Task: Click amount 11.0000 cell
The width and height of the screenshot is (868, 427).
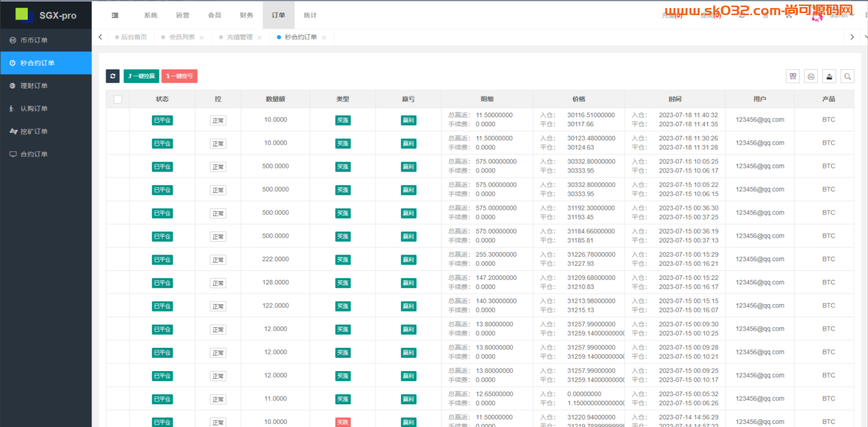Action: (276, 399)
